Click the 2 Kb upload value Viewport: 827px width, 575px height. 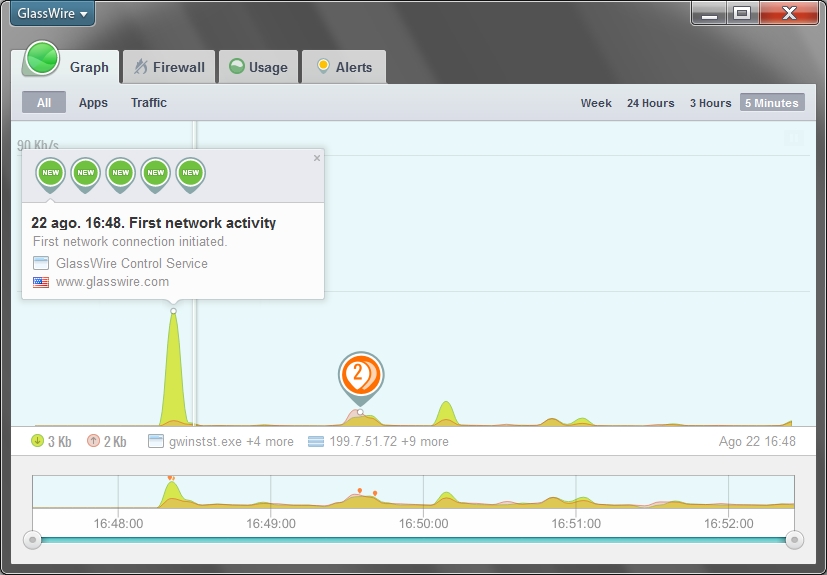pyautogui.click(x=115, y=442)
